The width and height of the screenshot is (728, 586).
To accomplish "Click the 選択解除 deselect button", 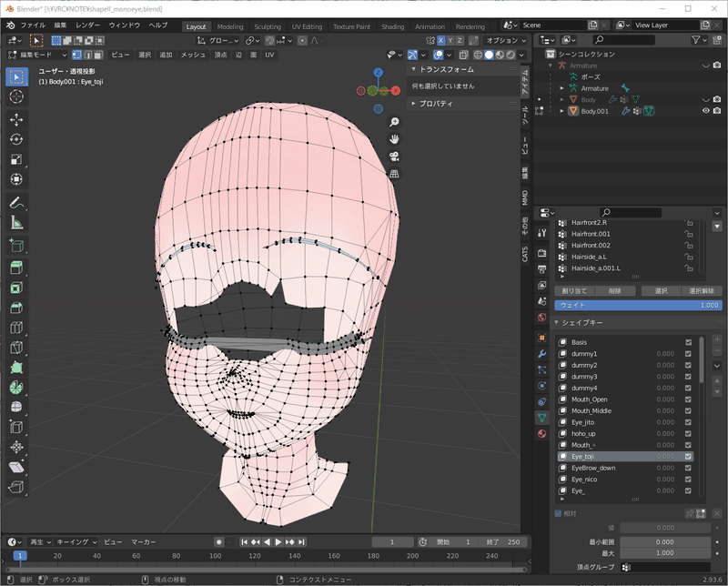I will (x=702, y=291).
